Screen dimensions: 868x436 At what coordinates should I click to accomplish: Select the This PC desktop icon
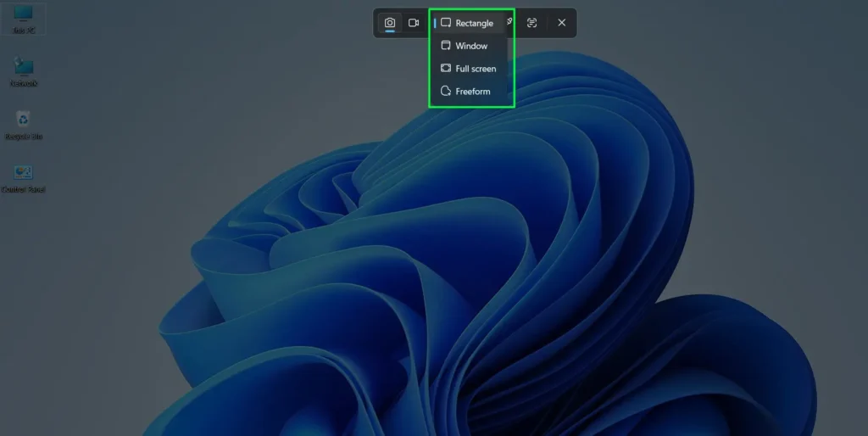(x=23, y=19)
